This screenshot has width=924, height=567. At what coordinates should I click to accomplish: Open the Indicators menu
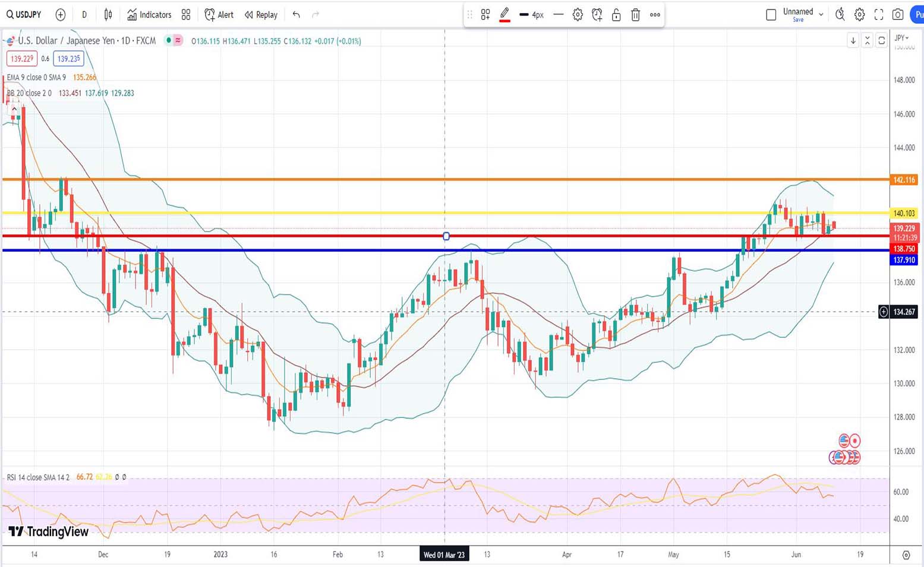[149, 15]
